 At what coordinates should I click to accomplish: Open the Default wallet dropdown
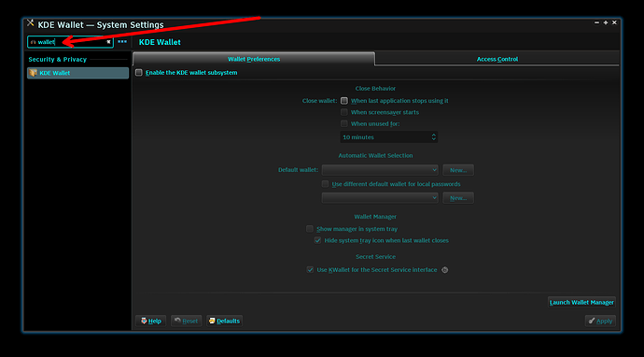point(380,170)
